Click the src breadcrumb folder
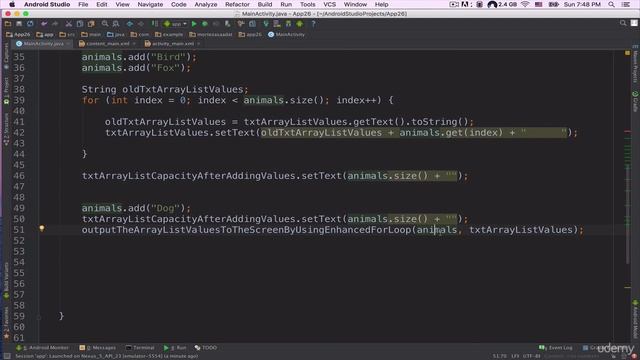Screen dimensions: 640x360 click(67, 35)
